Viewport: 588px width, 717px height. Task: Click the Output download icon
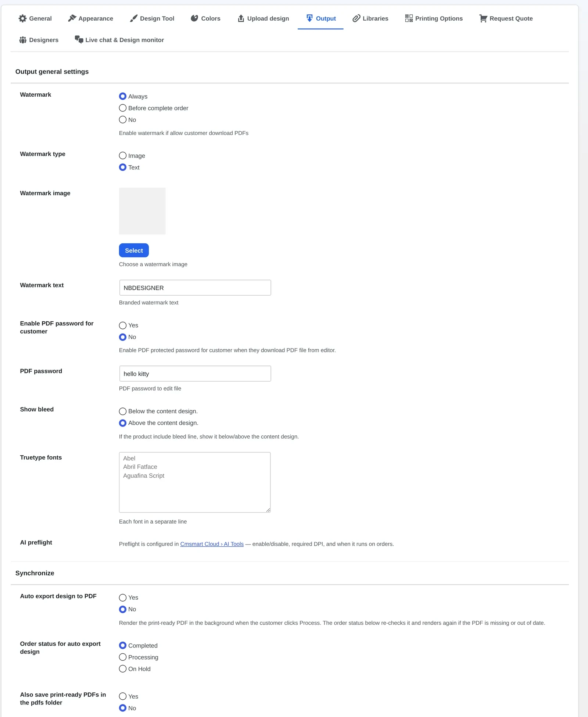[x=309, y=18]
